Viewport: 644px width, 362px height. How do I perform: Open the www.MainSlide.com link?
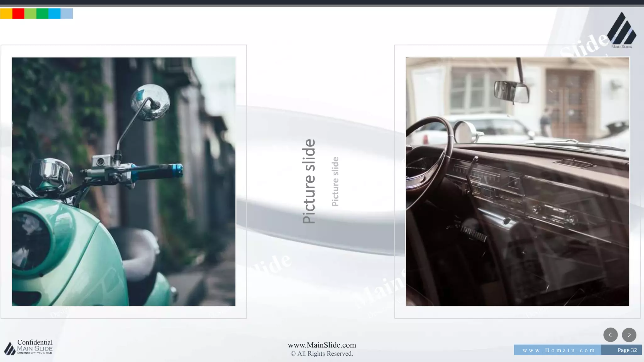[x=322, y=345]
